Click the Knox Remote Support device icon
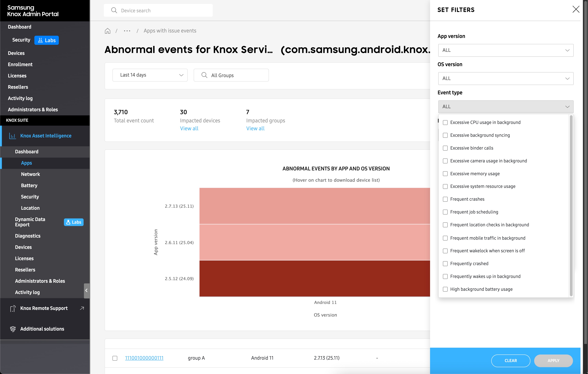The image size is (588, 374). tap(13, 309)
